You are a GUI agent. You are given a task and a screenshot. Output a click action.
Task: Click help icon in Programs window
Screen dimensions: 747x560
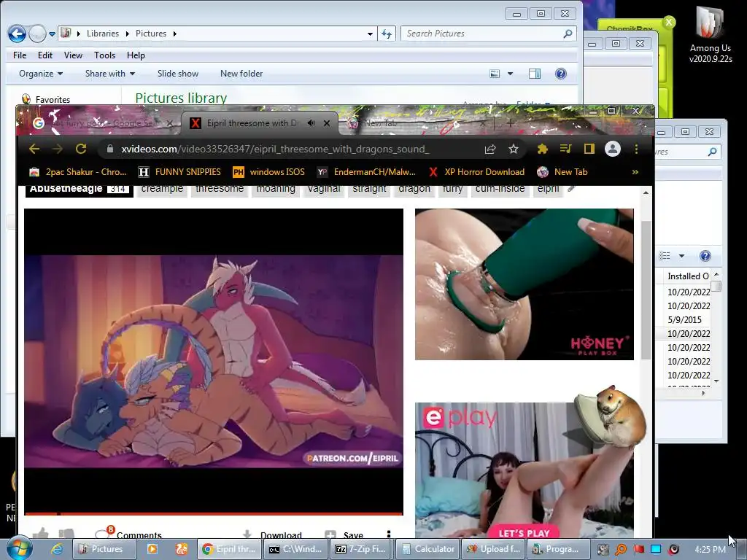(705, 256)
